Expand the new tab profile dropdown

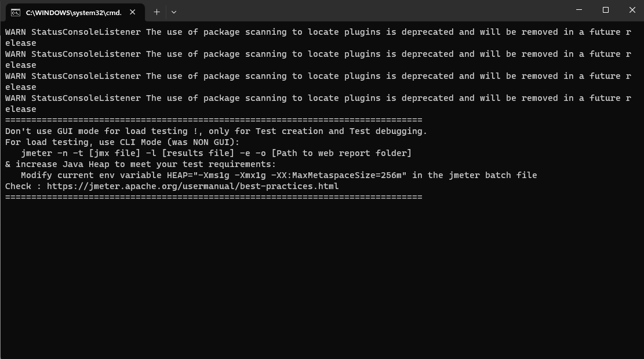(x=173, y=12)
